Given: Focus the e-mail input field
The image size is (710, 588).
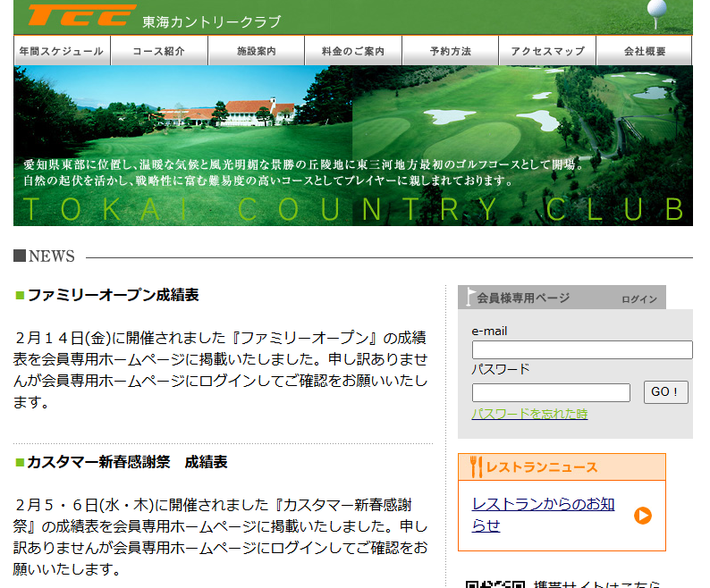Looking at the screenshot, I should [582, 349].
